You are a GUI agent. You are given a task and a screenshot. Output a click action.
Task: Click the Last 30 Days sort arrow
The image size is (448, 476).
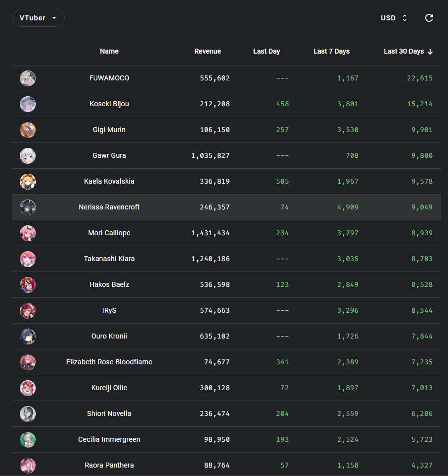coord(430,52)
